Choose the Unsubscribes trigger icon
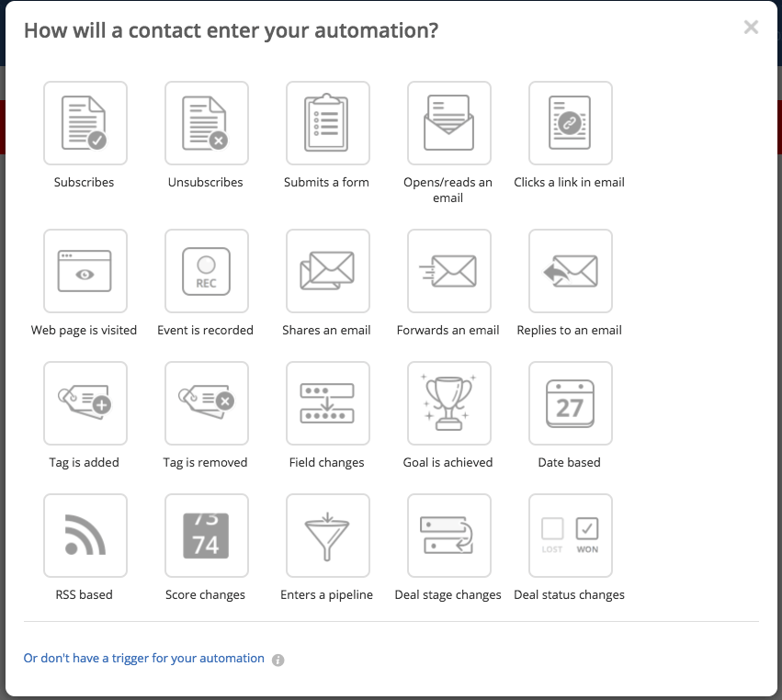 [x=207, y=123]
